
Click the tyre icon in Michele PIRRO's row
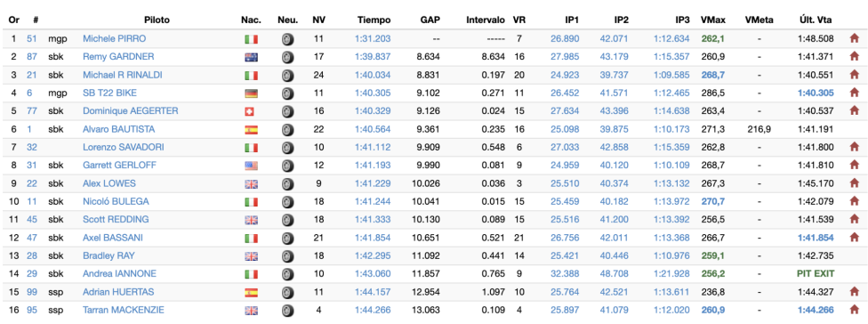click(x=288, y=39)
